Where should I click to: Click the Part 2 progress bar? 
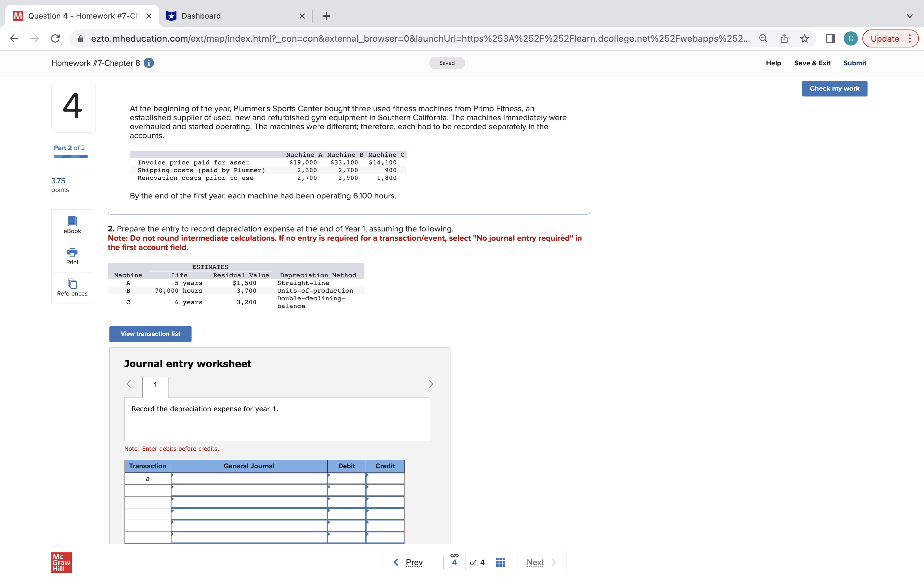point(70,156)
